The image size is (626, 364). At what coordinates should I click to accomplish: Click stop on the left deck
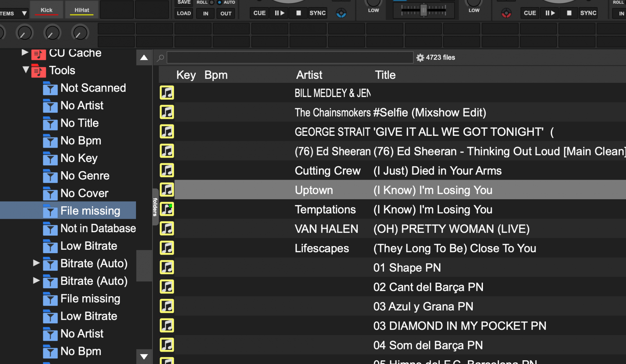point(298,13)
